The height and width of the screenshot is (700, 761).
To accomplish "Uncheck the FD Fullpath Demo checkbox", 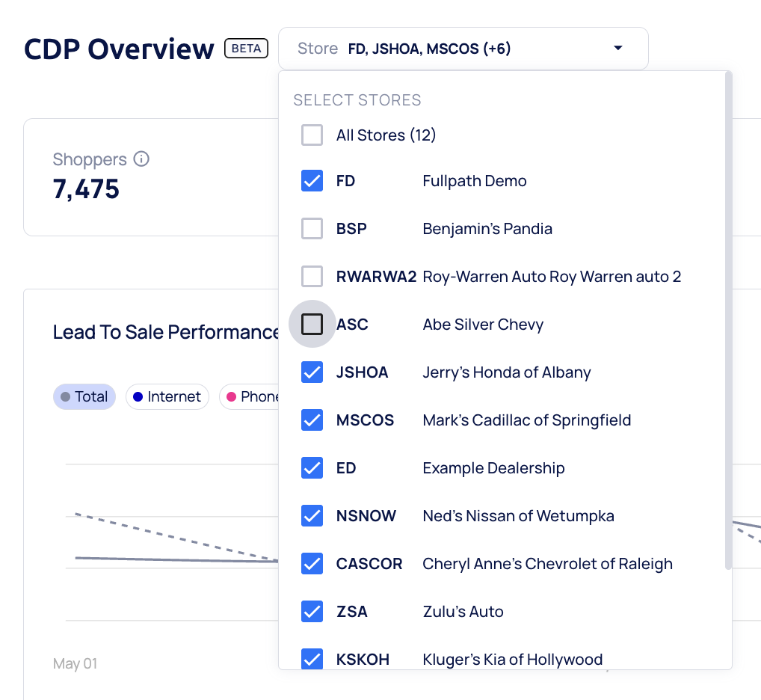I will (312, 181).
